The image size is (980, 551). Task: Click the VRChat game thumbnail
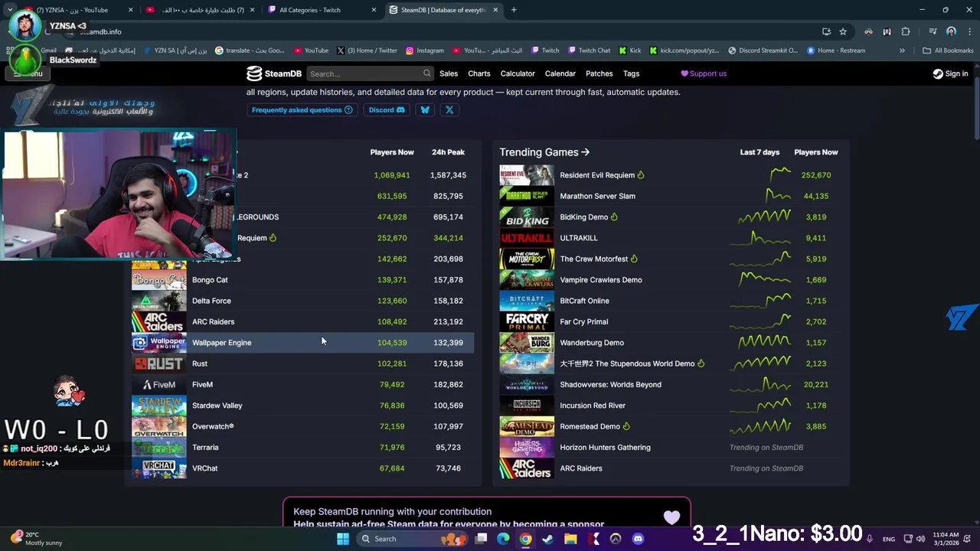tap(158, 468)
